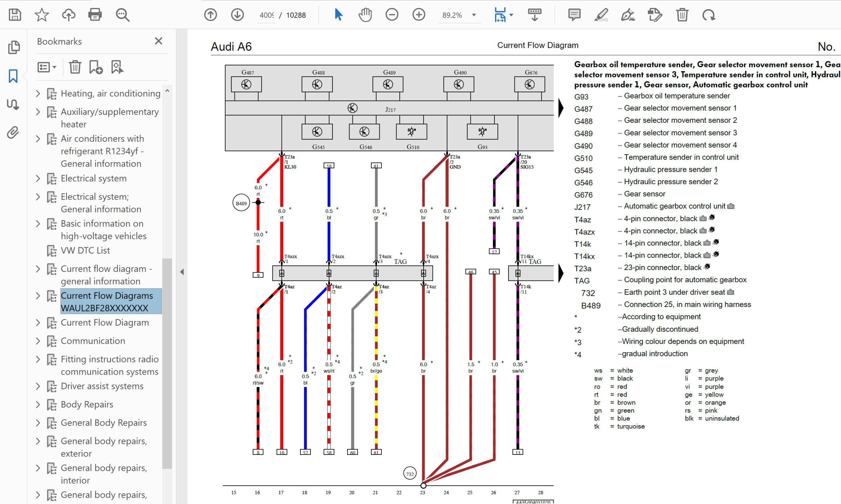This screenshot has height=504, width=841.
Task: Click the trash delete icon in toolbar
Action: 682,15
